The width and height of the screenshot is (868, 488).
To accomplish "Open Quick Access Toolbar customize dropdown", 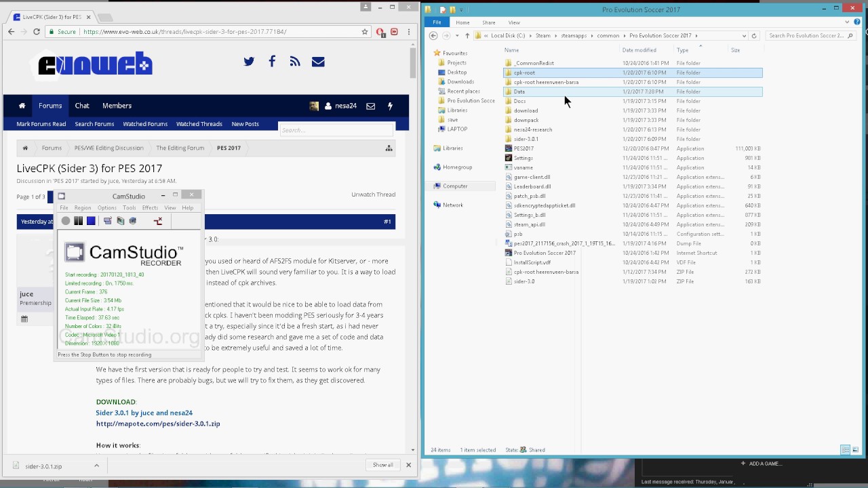I will point(462,9).
